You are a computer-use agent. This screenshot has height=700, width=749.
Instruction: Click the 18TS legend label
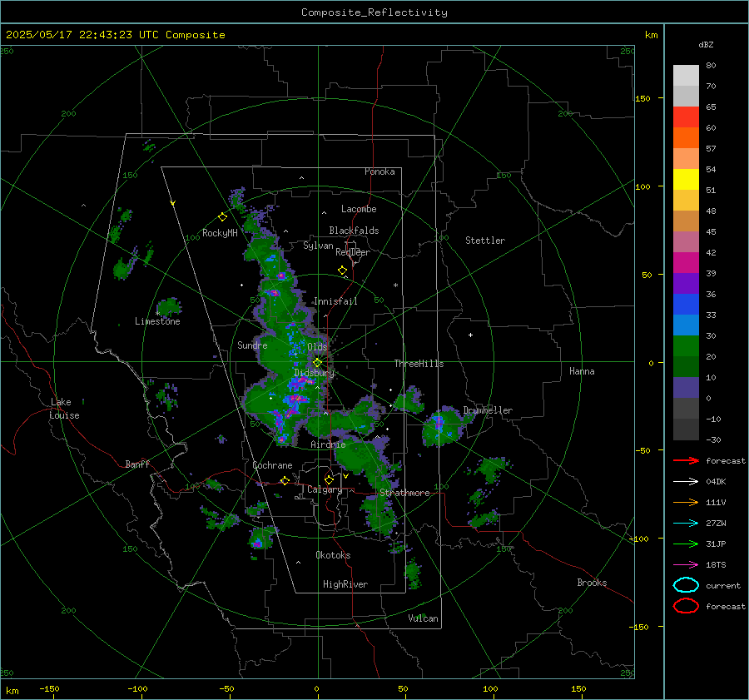[716, 565]
